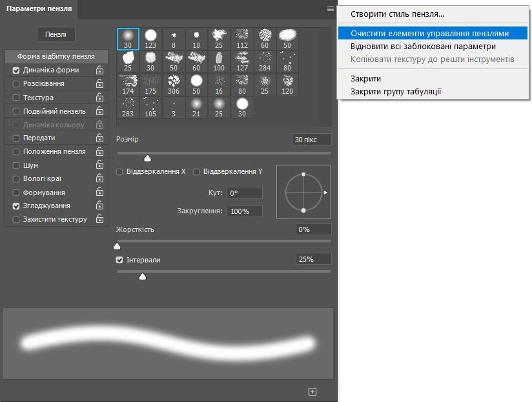Image resolution: width=532 pixels, height=402 pixels.
Task: Click the create new brush plus icon
Action: pyautogui.click(x=312, y=392)
